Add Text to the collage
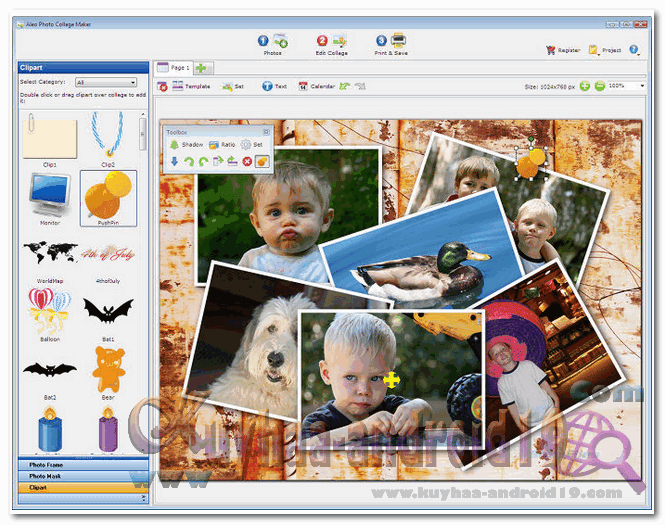 [274, 87]
